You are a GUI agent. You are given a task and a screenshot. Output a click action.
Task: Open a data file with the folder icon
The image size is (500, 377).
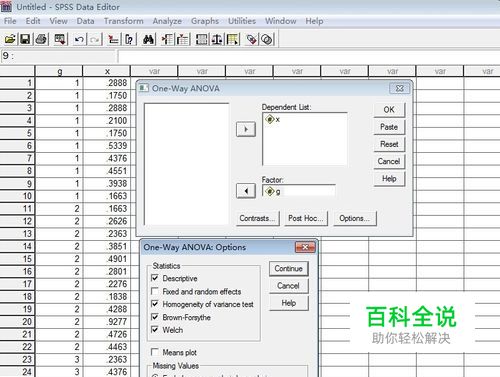point(10,39)
